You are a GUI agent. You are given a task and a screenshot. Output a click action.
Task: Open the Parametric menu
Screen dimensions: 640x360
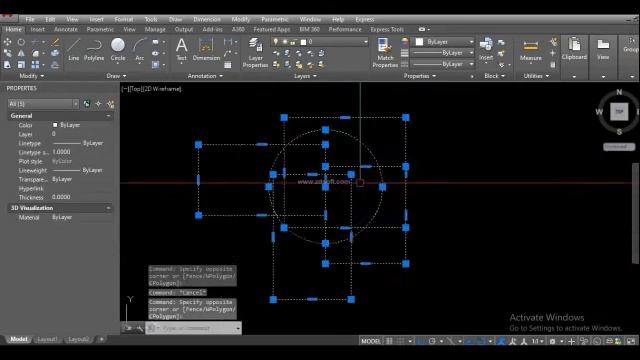[x=275, y=19]
